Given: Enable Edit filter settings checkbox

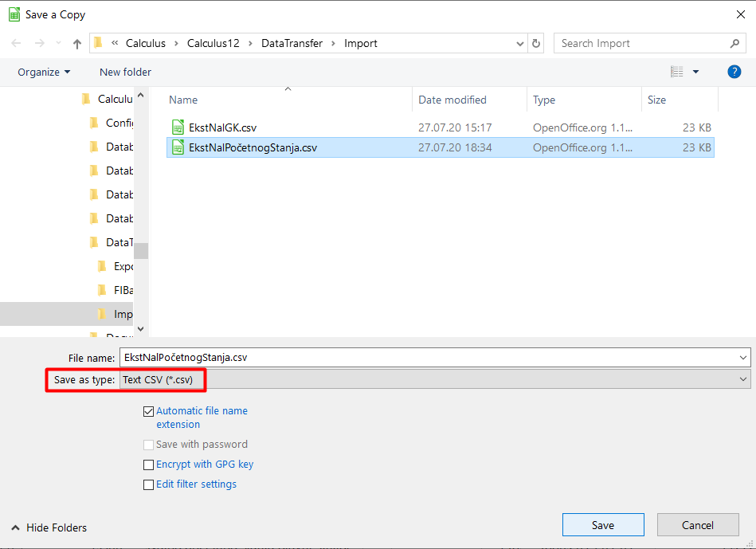Looking at the screenshot, I should 148,484.
